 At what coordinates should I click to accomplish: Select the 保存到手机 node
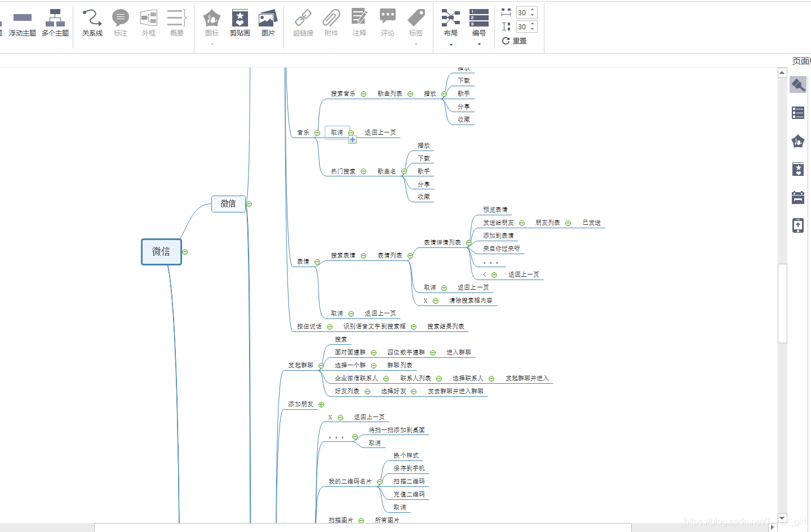pyautogui.click(x=409, y=468)
